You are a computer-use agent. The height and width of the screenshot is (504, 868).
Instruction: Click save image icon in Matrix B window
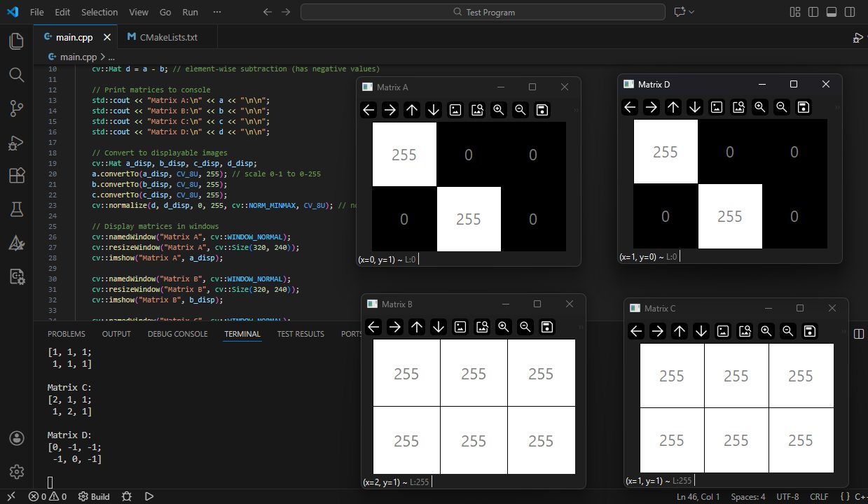click(547, 327)
